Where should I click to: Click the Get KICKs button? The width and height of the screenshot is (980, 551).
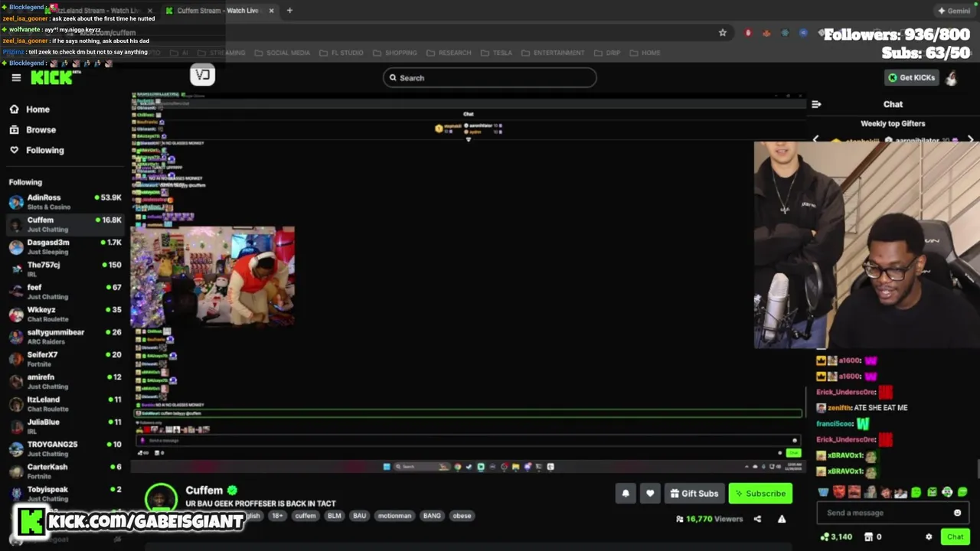[x=910, y=77]
